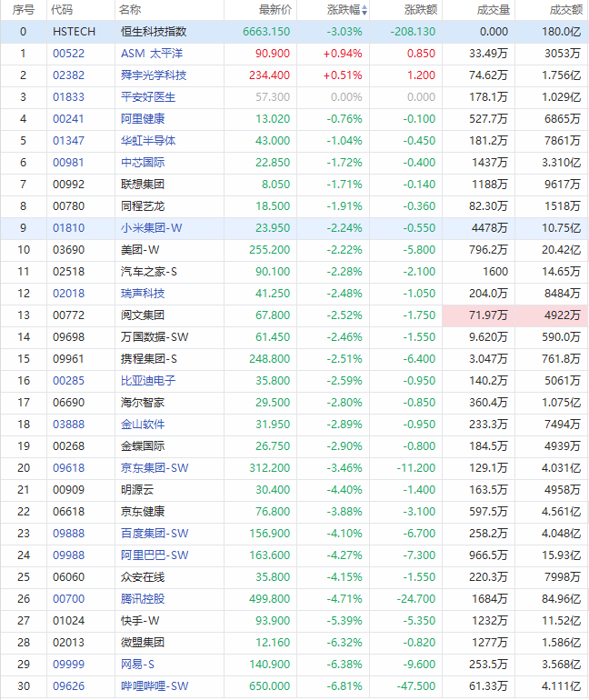589x700 pixels.
Task: Open 舜宇光学科技 stock
Action: pos(154,75)
